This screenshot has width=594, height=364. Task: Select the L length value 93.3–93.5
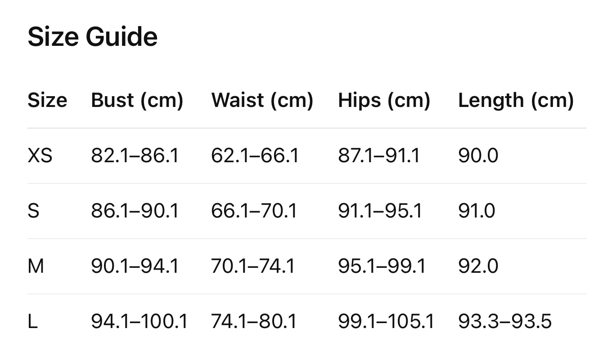click(504, 322)
